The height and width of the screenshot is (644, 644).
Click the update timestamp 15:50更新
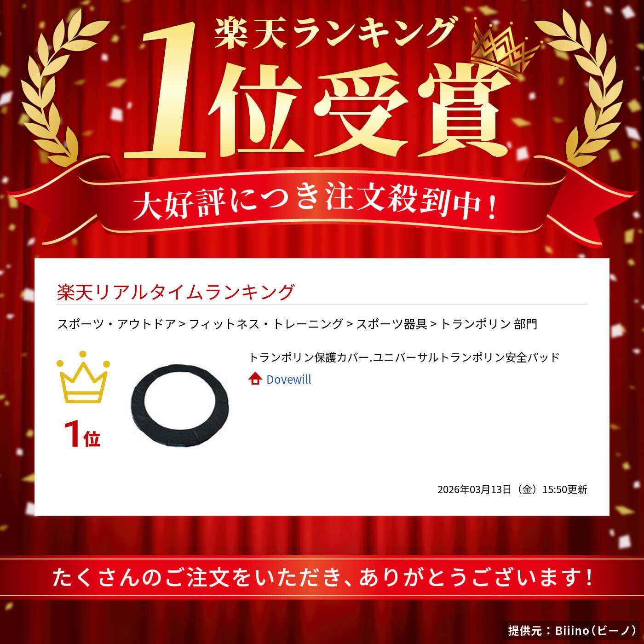coord(512,489)
